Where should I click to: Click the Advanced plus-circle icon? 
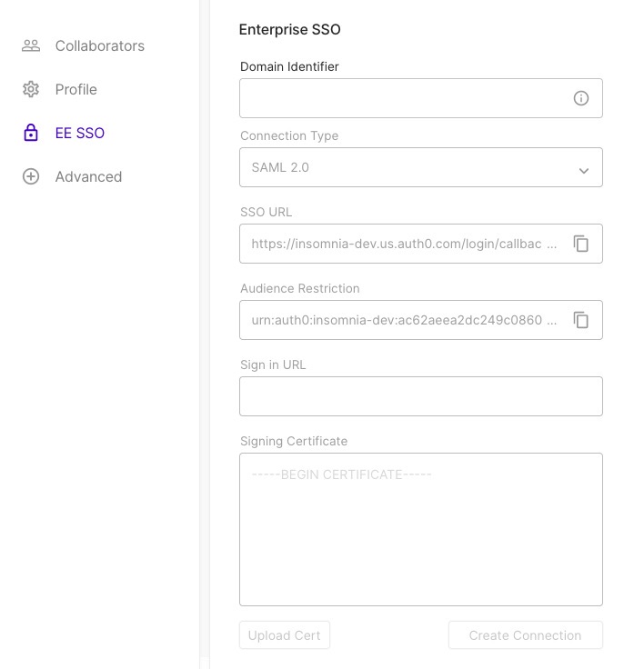[x=31, y=176]
